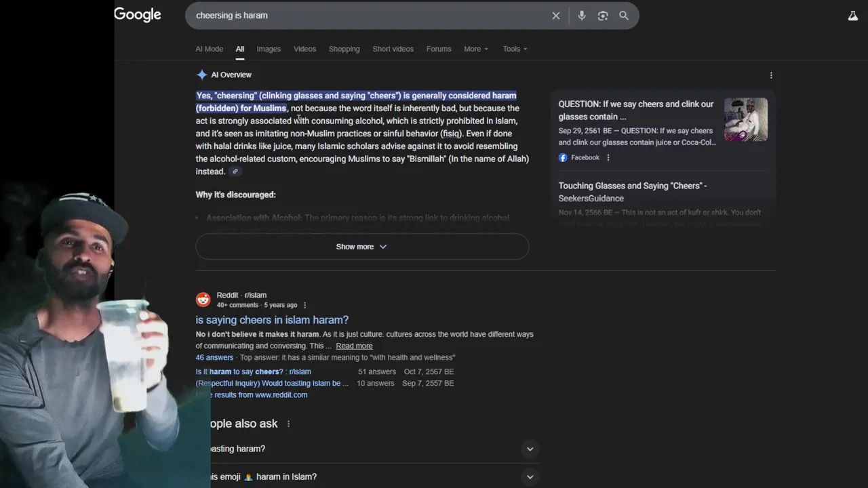868x488 pixels.
Task: Click the Google logo
Action: point(138,15)
